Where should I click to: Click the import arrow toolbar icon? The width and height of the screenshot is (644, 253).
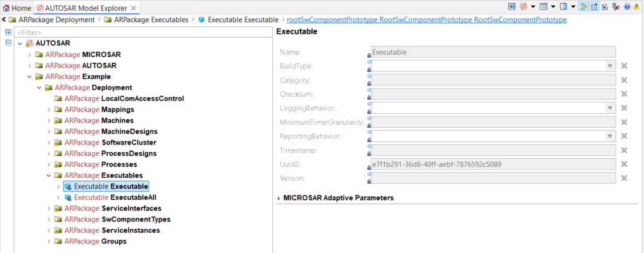(x=605, y=7)
